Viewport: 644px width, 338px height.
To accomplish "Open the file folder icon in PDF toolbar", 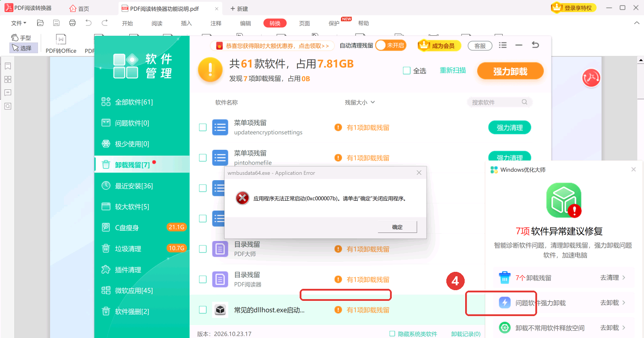I will (x=40, y=23).
